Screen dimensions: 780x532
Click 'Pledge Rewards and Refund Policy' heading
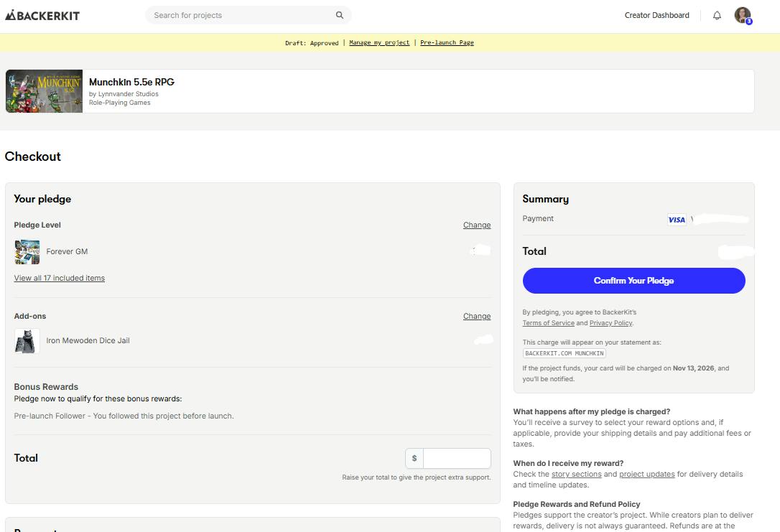coord(577,504)
